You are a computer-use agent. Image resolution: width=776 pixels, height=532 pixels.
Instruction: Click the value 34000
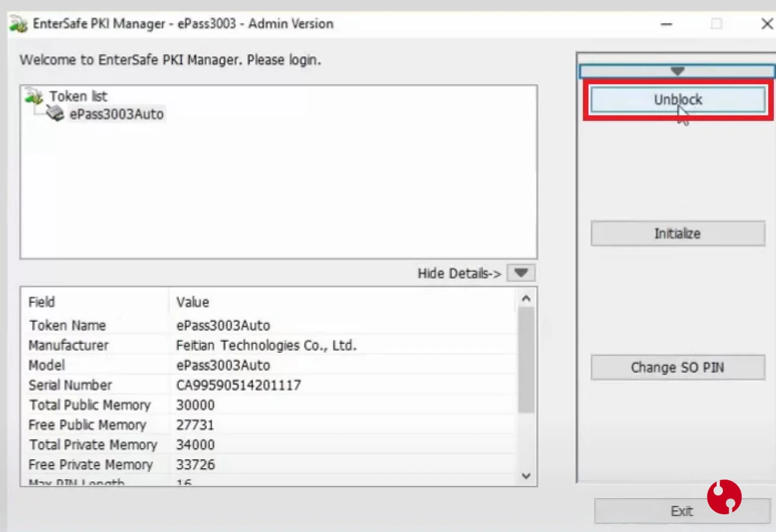[x=195, y=445]
